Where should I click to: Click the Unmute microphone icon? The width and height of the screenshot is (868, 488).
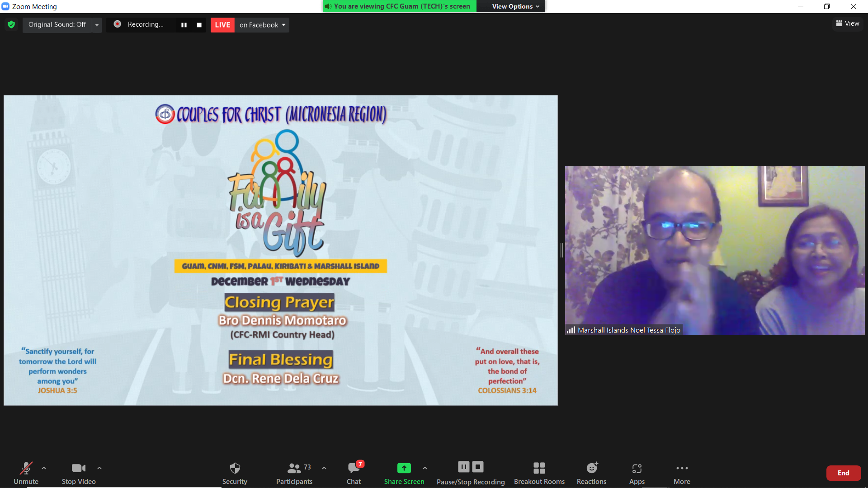click(26, 468)
